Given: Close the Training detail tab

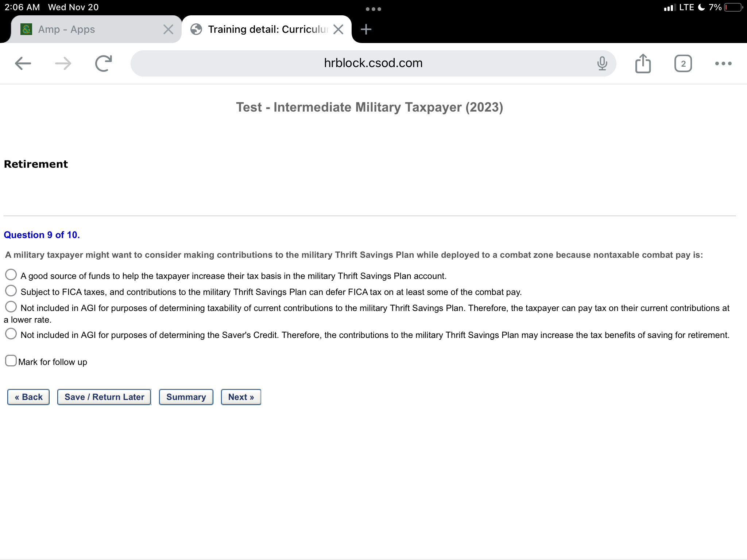Looking at the screenshot, I should 338,29.
